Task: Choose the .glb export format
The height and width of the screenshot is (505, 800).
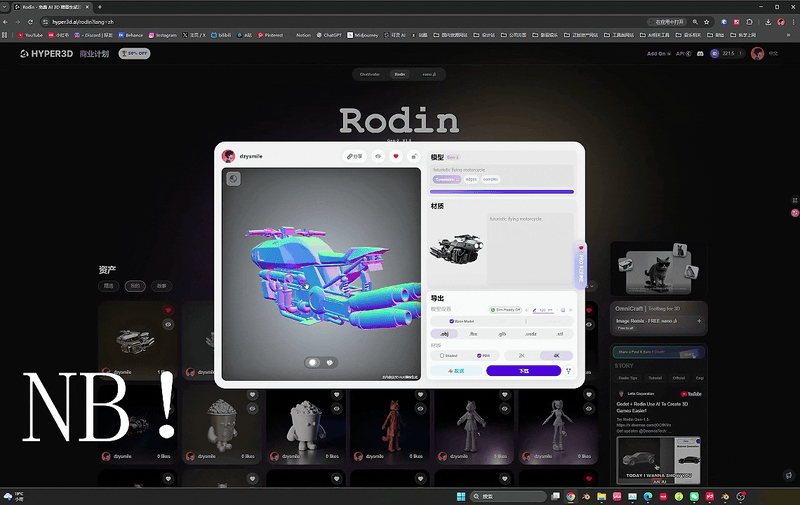Action: [x=501, y=333]
